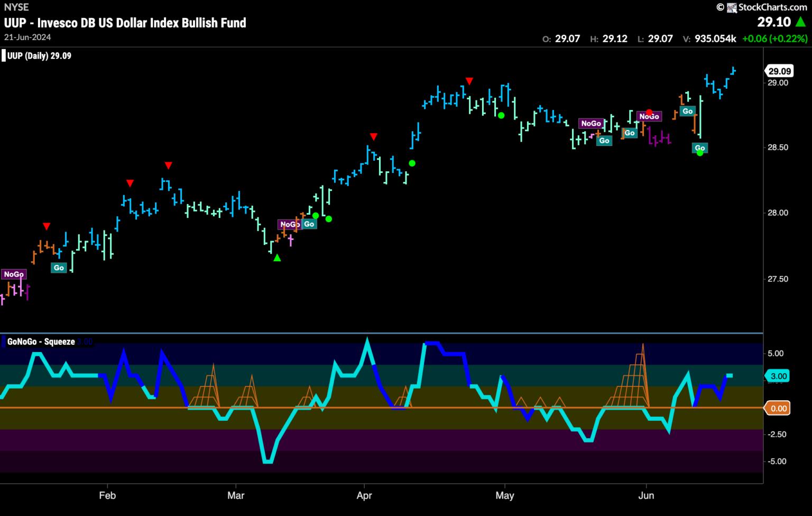Screen dimensions: 812x516
Task: Click the red down-triangle above the late-April high
Action: tap(469, 81)
